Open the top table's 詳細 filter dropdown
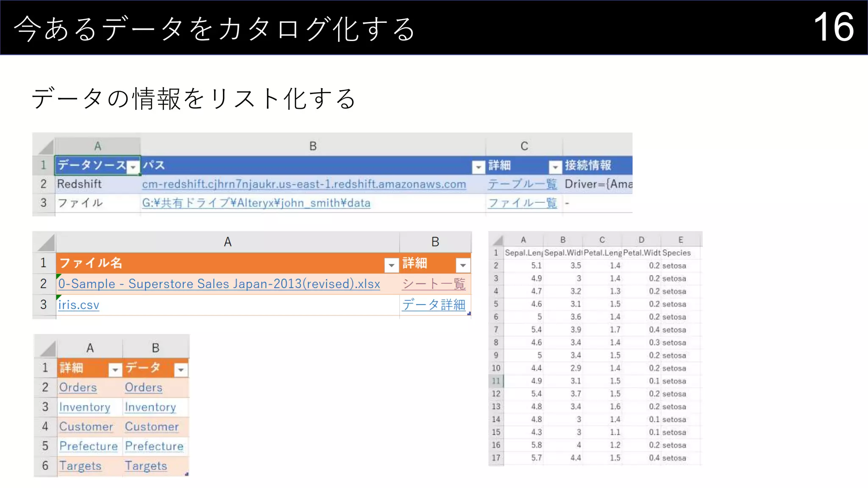 [x=555, y=167]
